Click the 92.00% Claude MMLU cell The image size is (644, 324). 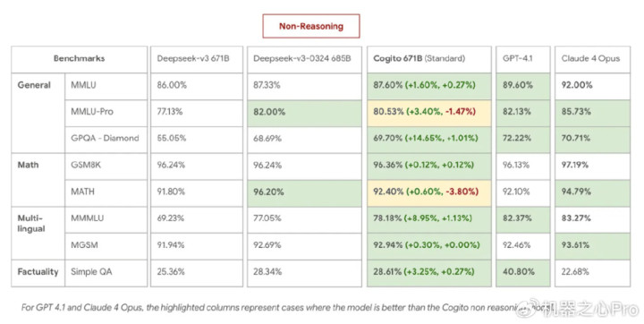pos(592,86)
